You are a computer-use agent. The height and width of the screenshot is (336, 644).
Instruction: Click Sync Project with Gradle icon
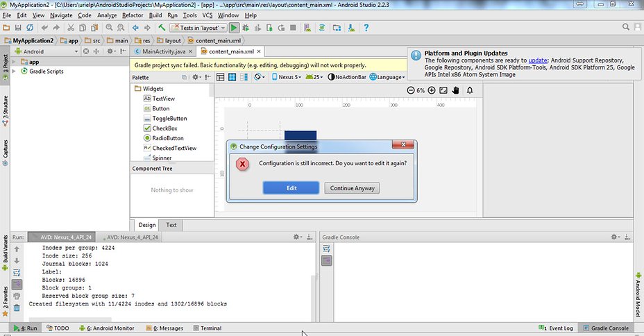tap(322, 28)
